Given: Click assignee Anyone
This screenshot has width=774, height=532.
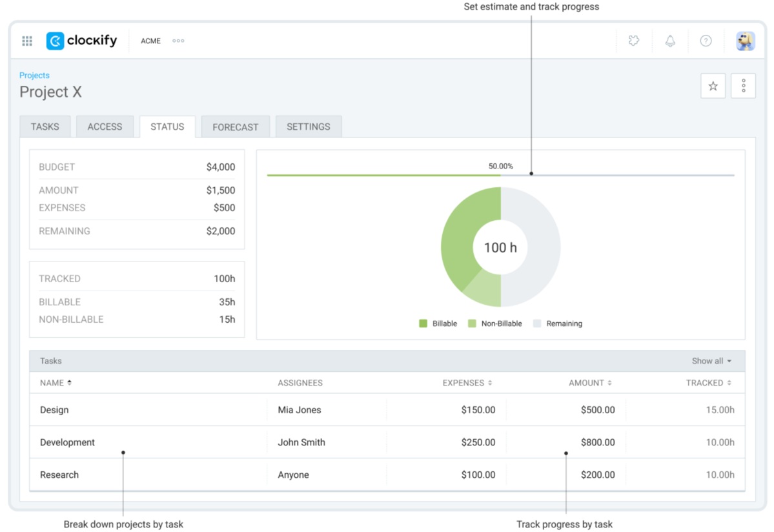Looking at the screenshot, I should [x=293, y=475].
